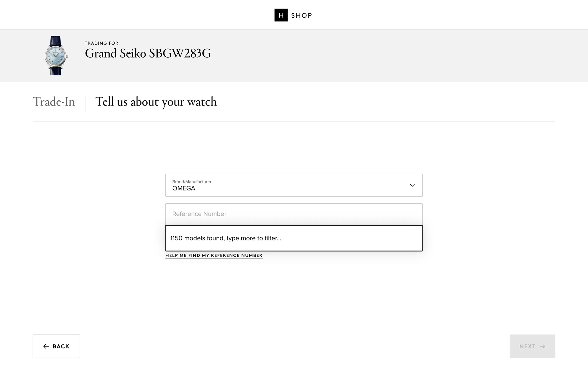Click the 'Tell us about your watch' heading
Viewport: 588px width, 368px height.
[x=156, y=102]
